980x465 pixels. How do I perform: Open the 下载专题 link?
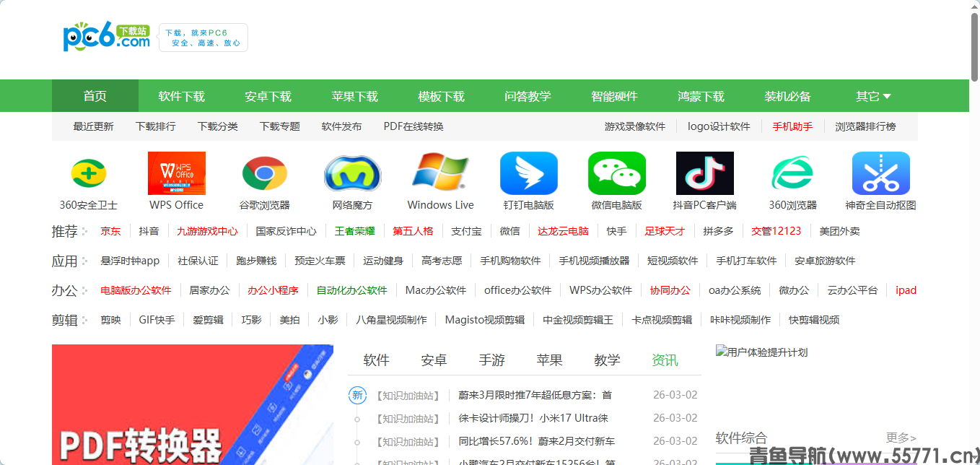tap(280, 126)
